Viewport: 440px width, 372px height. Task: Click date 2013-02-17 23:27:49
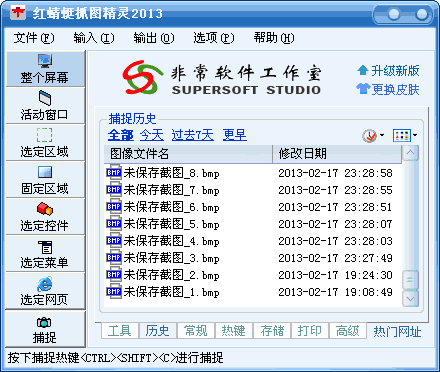click(x=335, y=258)
